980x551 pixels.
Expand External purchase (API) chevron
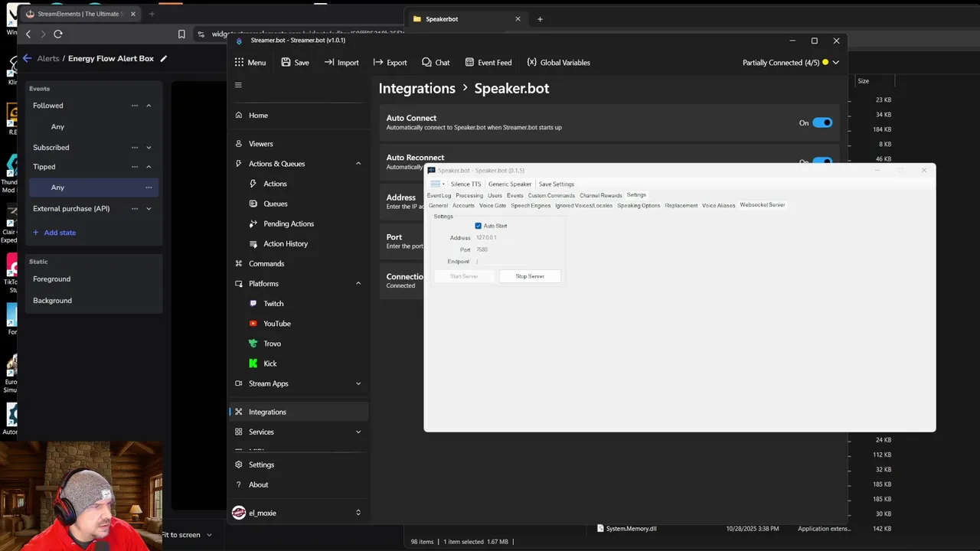pyautogui.click(x=149, y=209)
